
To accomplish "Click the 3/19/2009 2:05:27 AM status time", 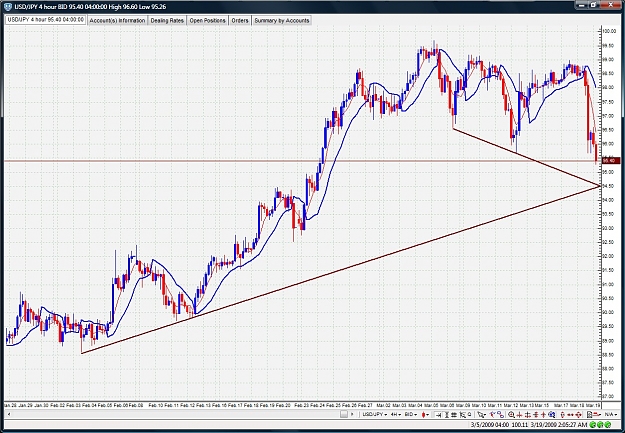I will point(559,425).
